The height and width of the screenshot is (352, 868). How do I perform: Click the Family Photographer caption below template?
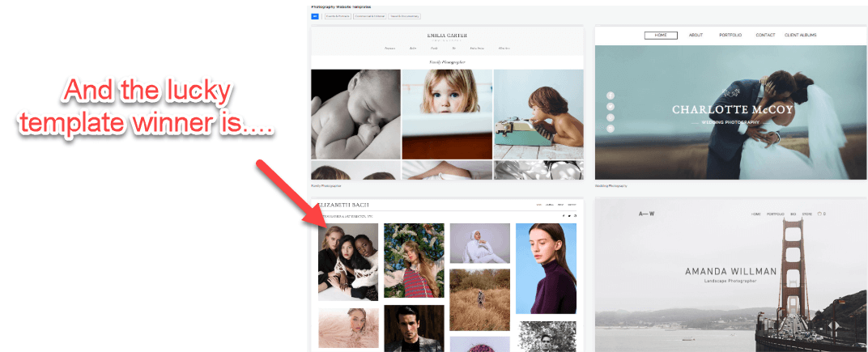point(326,186)
